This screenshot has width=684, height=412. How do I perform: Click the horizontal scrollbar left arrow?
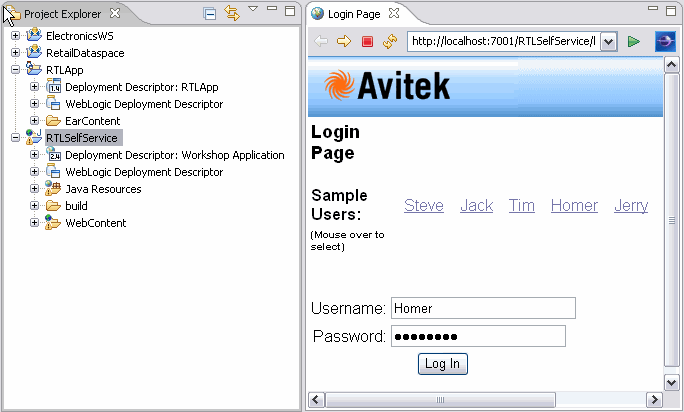317,399
